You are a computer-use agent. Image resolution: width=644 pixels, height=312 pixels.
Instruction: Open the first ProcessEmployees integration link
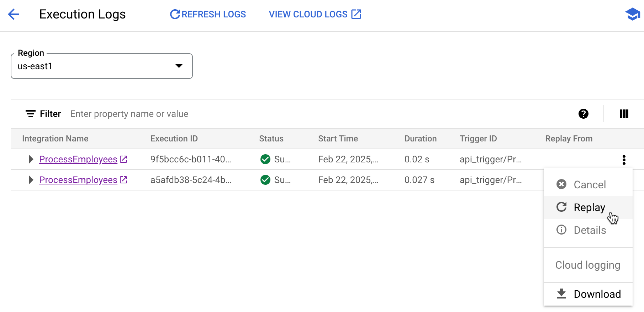[x=78, y=159]
